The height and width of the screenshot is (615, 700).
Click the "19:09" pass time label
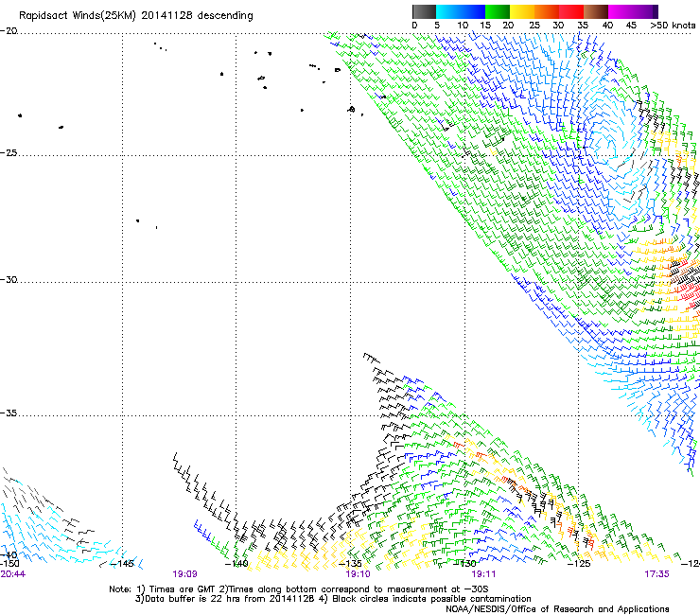[x=184, y=574]
